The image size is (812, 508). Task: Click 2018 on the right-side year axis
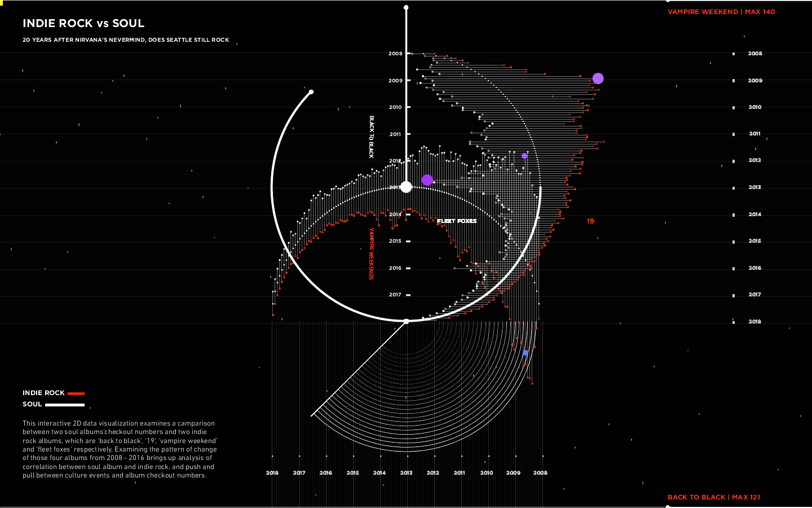click(x=754, y=322)
